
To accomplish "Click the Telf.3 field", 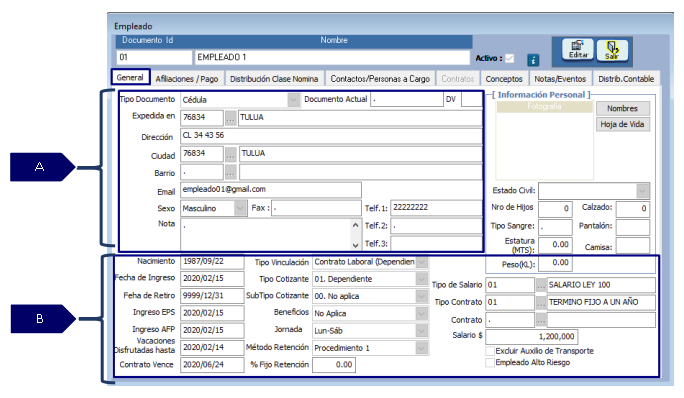I will point(436,244).
